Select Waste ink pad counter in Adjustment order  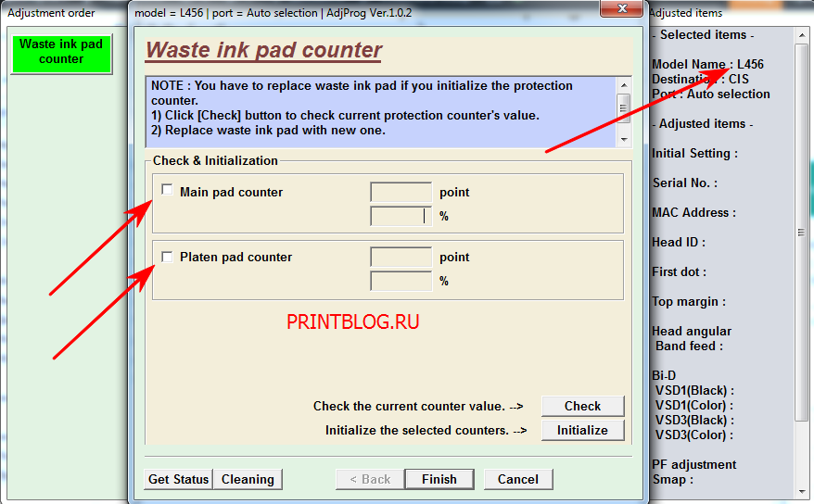[61, 55]
